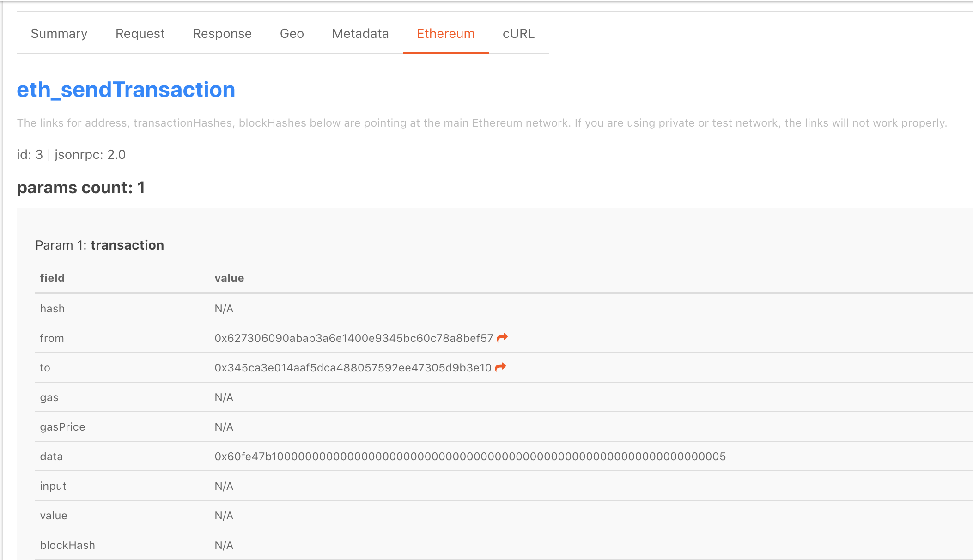Open the cURL tab
Screen dimensions: 973x560
[x=519, y=34]
